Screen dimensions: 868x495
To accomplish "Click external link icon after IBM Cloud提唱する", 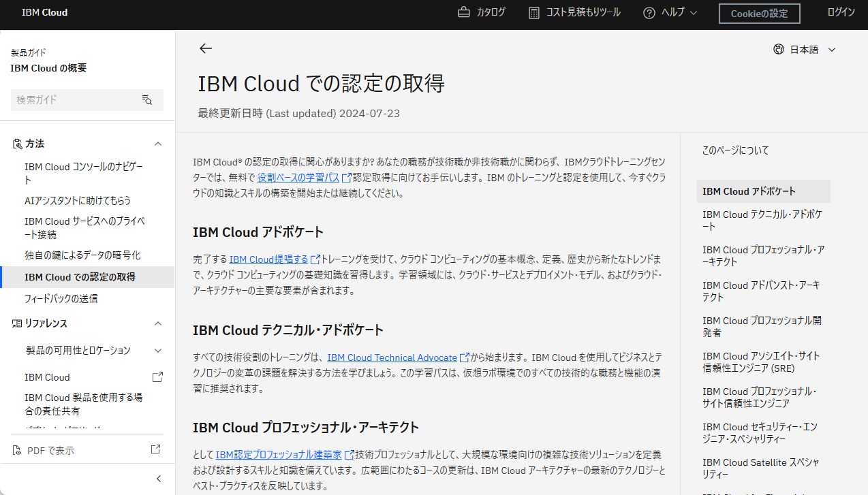I will point(315,259).
